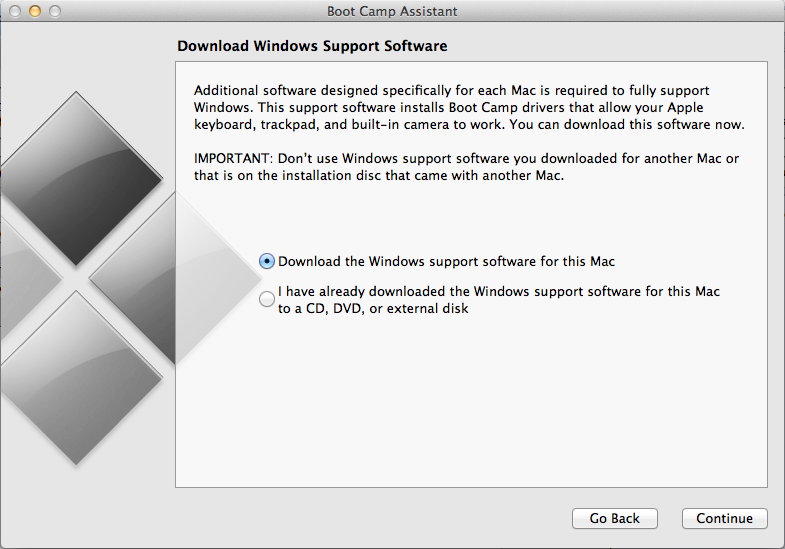Click the Boot Camp Assistant window title
The height and width of the screenshot is (549, 785).
click(x=392, y=11)
